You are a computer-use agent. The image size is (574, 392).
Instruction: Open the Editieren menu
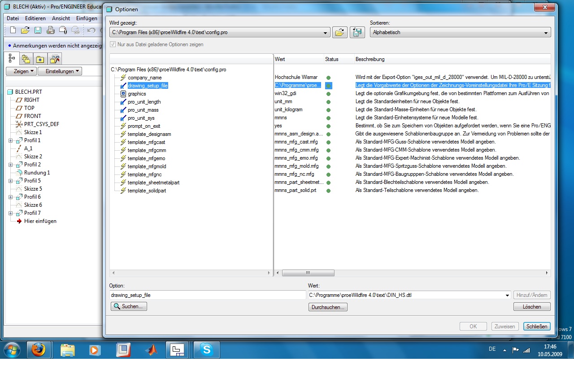pos(35,18)
